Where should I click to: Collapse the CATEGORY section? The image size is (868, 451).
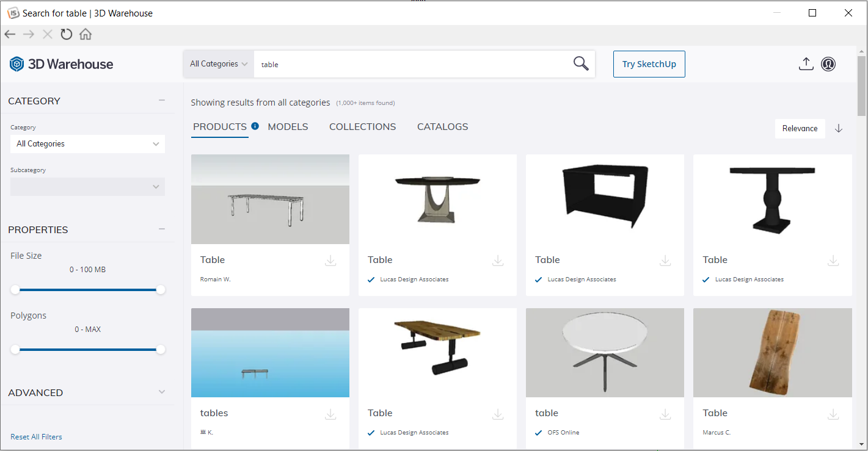162,100
